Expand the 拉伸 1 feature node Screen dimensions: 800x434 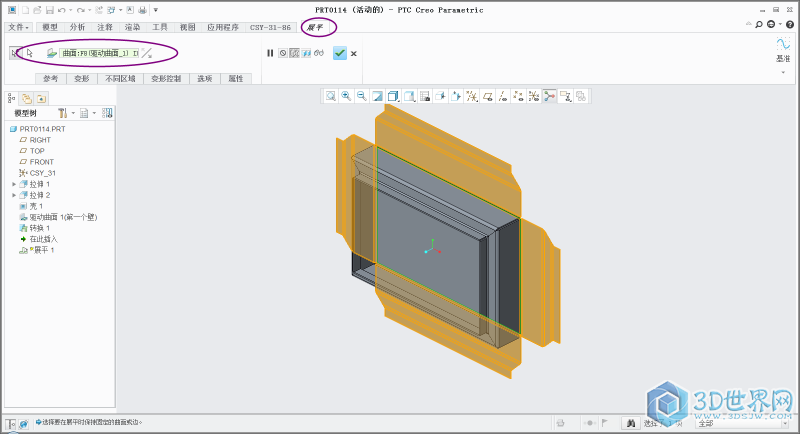click(x=14, y=184)
